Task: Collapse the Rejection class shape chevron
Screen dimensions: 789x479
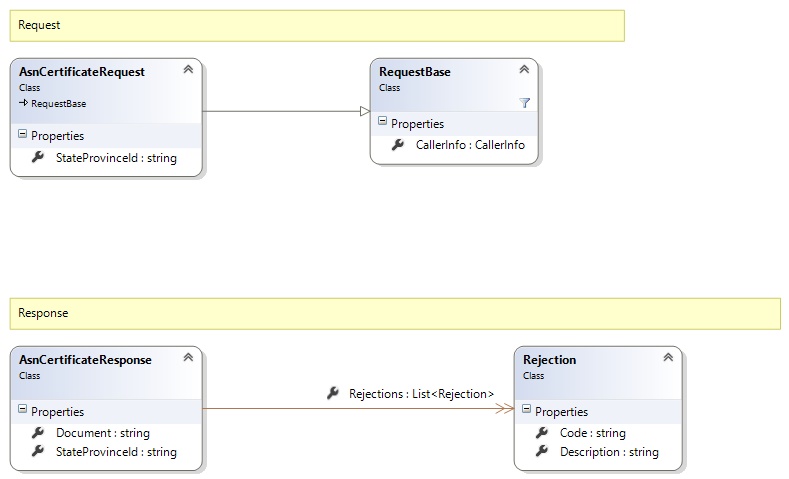Action: coord(668,358)
